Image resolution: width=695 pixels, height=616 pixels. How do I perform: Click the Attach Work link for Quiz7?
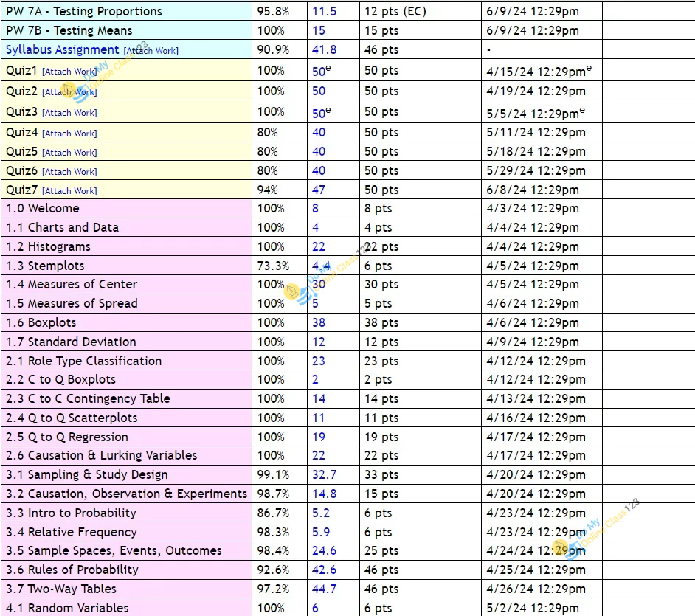pyautogui.click(x=69, y=191)
